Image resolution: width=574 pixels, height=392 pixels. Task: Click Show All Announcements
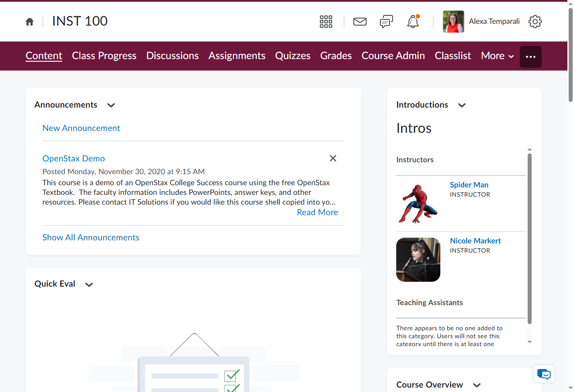coord(91,237)
